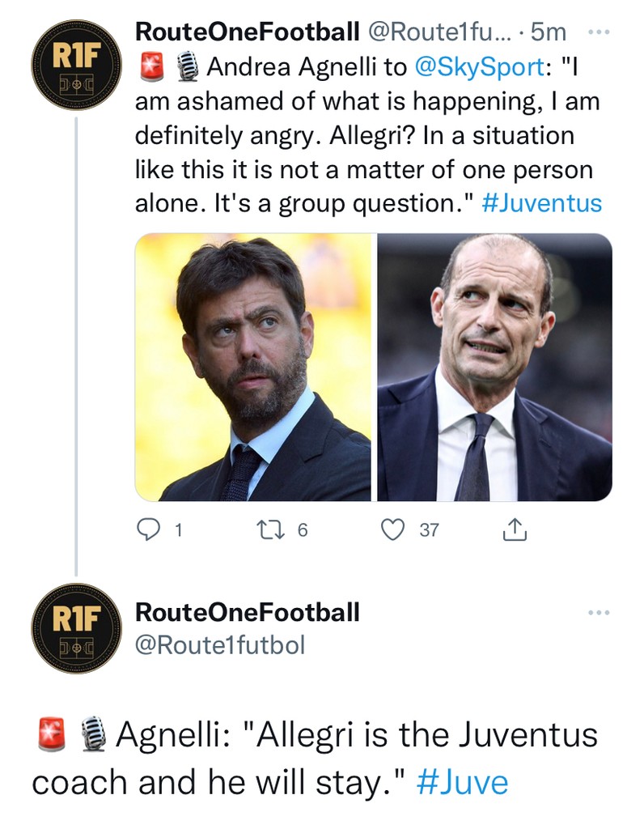
Task: Click the retweet count 6
Action: [x=303, y=530]
